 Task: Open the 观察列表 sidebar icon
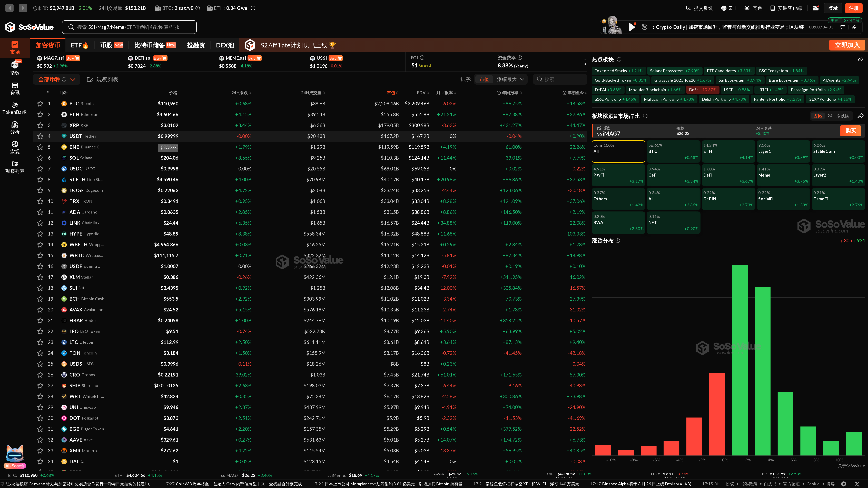(x=15, y=167)
